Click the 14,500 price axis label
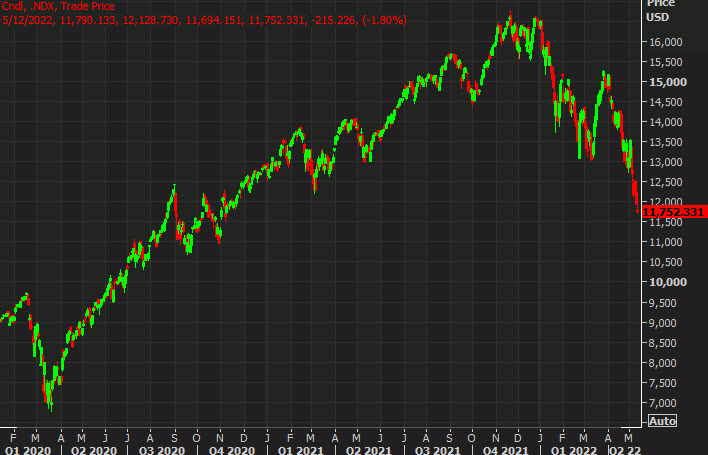 point(666,102)
